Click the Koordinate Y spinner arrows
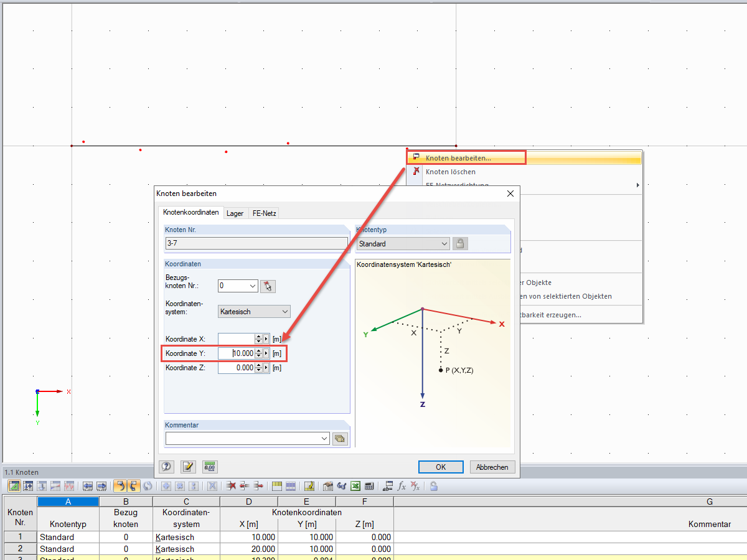747x560 pixels. [x=259, y=353]
